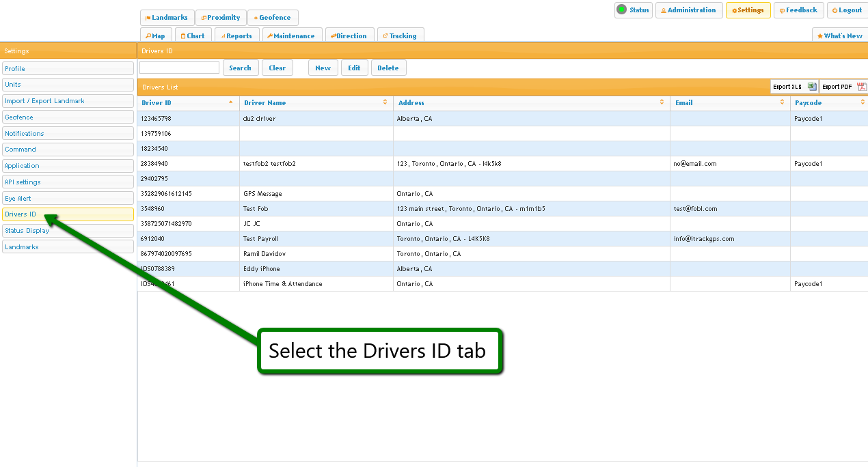
Task: Sort by the Driver Name column arrows
Action: tap(385, 102)
